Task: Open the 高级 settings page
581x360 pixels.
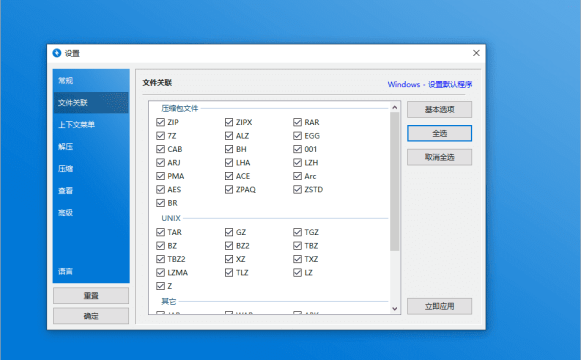Action: (91, 213)
